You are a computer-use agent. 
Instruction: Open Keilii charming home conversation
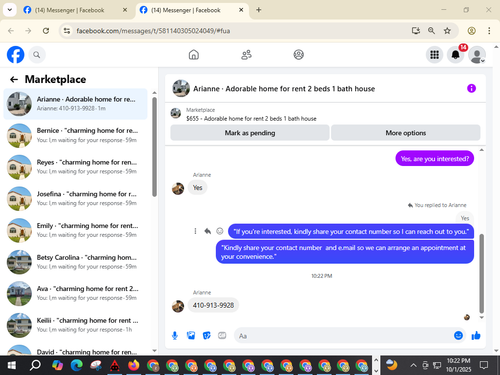[x=75, y=325]
